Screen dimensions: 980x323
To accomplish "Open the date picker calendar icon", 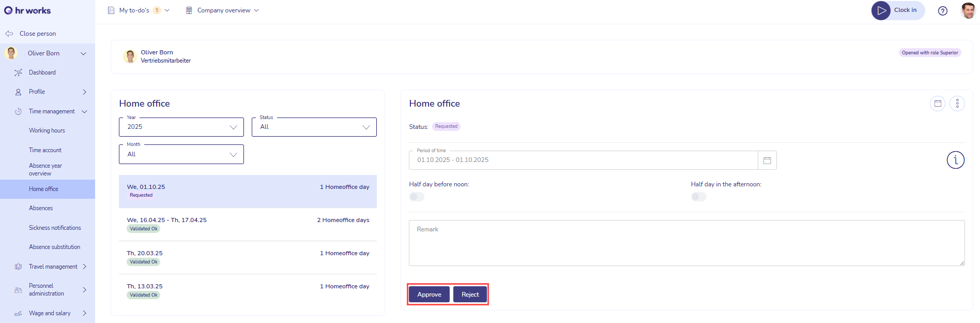I will tap(767, 160).
